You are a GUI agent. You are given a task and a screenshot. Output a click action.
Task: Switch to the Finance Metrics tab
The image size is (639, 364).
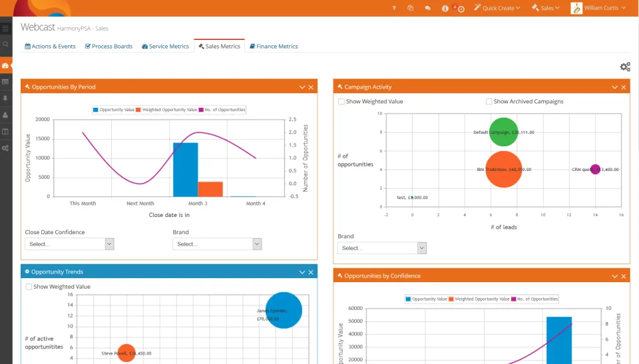pyautogui.click(x=274, y=47)
